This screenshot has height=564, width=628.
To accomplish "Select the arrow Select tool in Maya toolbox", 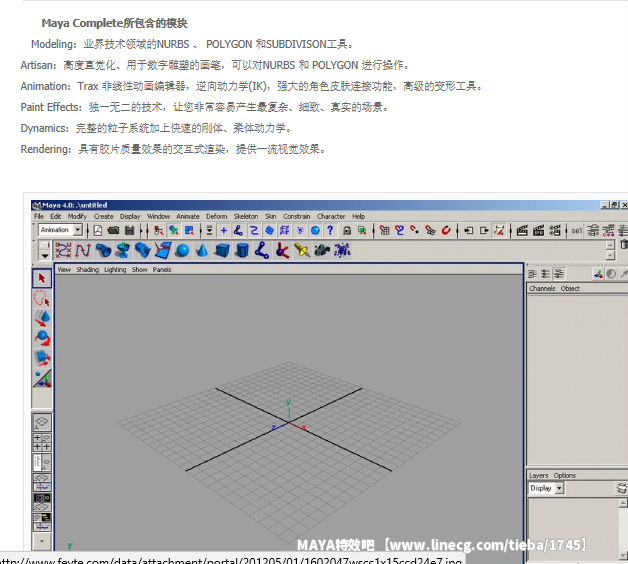I will pos(42,278).
